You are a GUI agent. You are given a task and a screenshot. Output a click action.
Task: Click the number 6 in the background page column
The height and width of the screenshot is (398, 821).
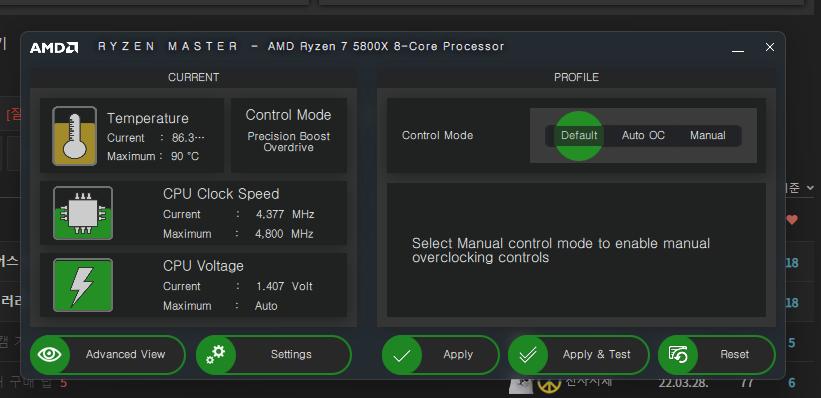point(792,383)
